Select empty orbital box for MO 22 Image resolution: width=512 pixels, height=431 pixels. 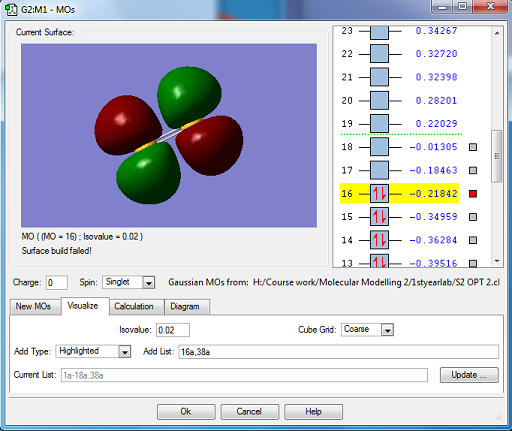pos(379,54)
